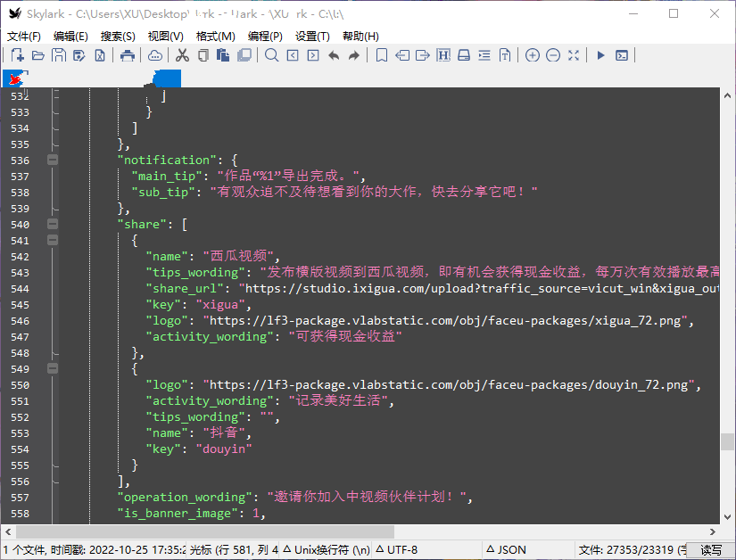Click the "douyin" value on line 554
This screenshot has width=736, height=560.
click(x=223, y=449)
